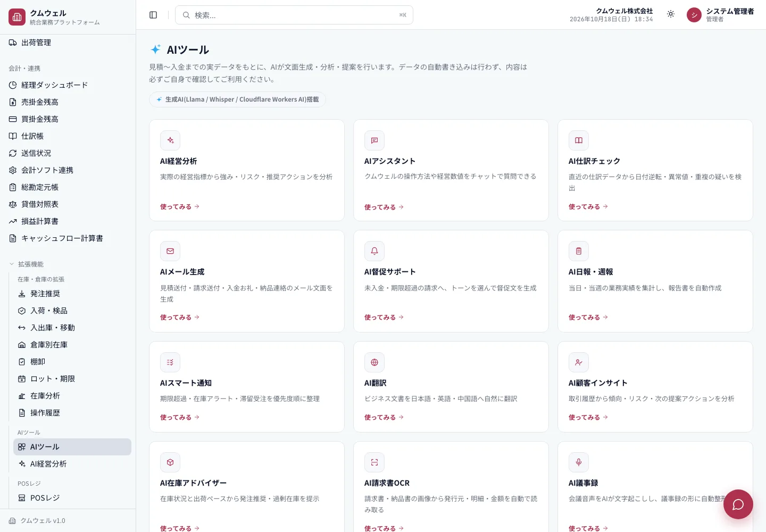Image resolution: width=766 pixels, height=532 pixels.
Task: Open 送信状況 from sidebar
Action: tap(68, 153)
